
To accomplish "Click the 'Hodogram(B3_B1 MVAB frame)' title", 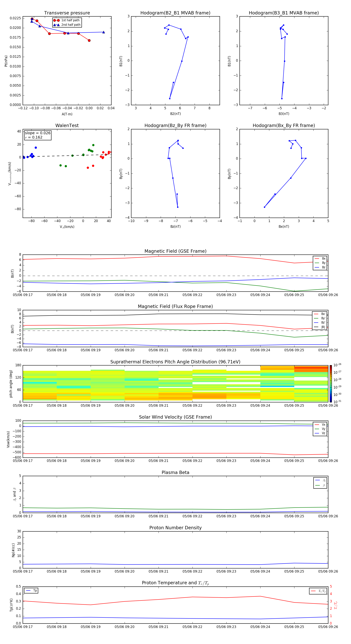I will [x=284, y=13].
